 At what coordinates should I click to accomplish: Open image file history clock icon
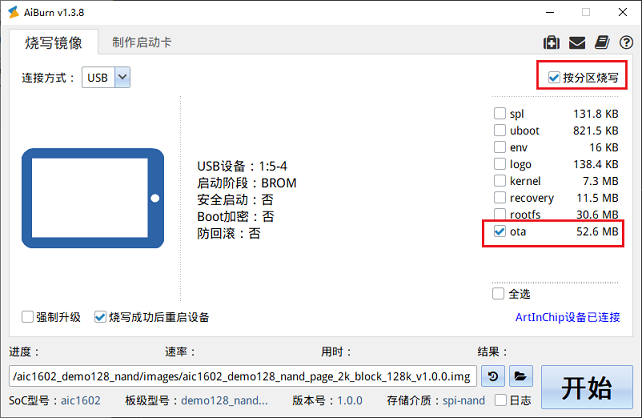point(493,376)
